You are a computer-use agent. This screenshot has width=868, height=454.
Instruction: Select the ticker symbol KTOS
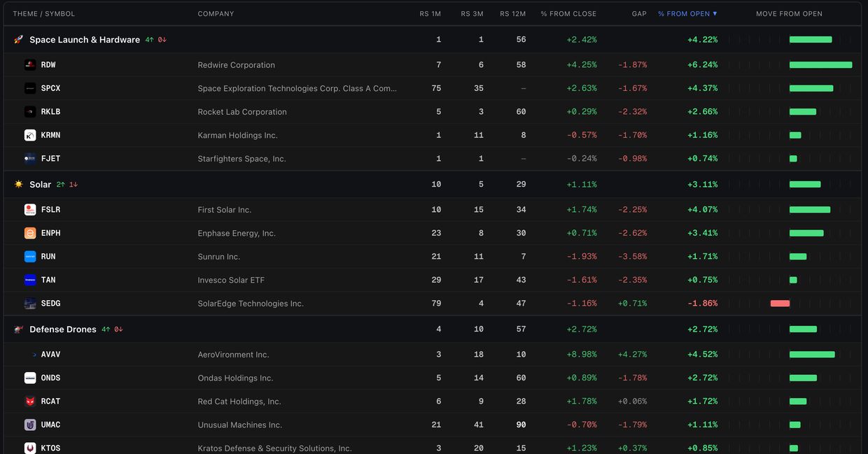coord(51,448)
